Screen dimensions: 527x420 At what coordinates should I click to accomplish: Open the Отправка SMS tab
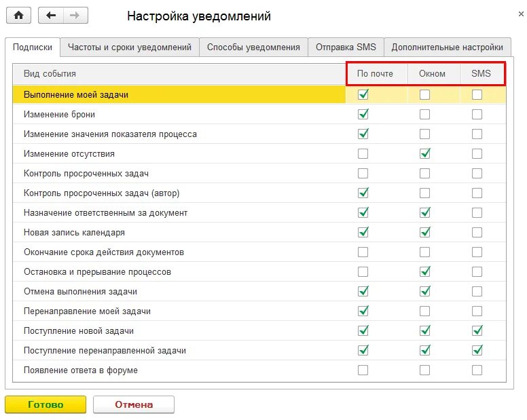click(346, 47)
